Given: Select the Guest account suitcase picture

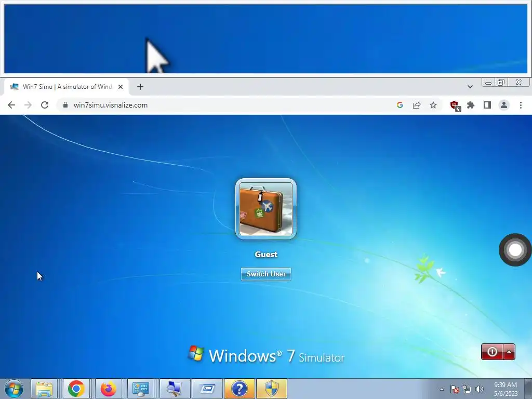Looking at the screenshot, I should click(266, 209).
